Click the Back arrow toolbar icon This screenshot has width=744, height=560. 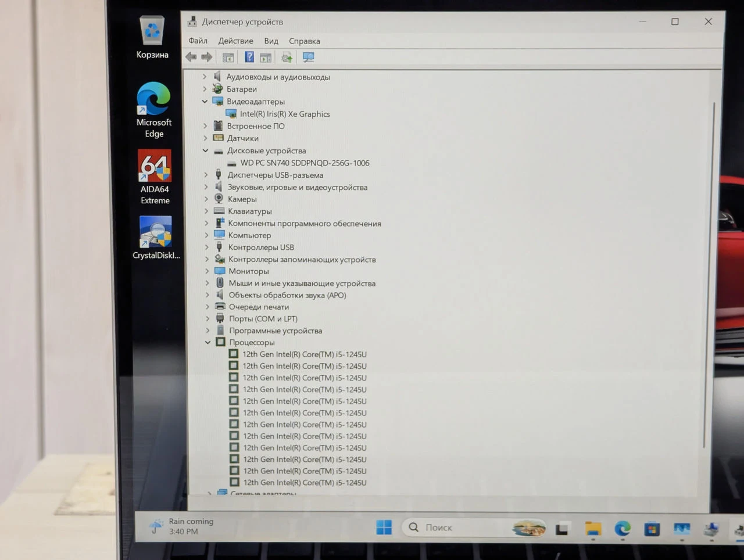click(191, 57)
